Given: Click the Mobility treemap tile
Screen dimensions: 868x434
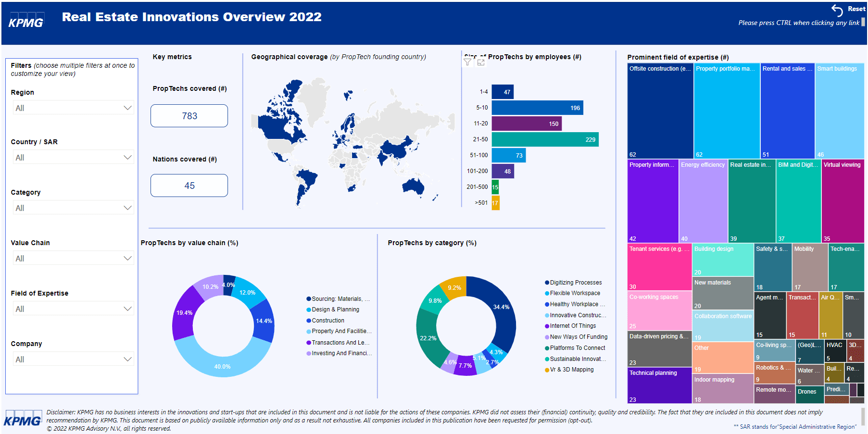Looking at the screenshot, I should pyautogui.click(x=810, y=267).
